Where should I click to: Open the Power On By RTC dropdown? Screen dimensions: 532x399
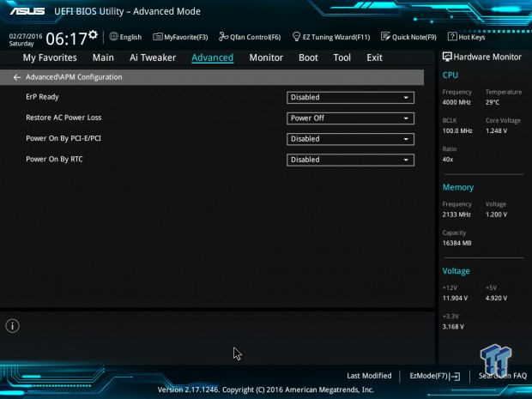click(x=350, y=160)
